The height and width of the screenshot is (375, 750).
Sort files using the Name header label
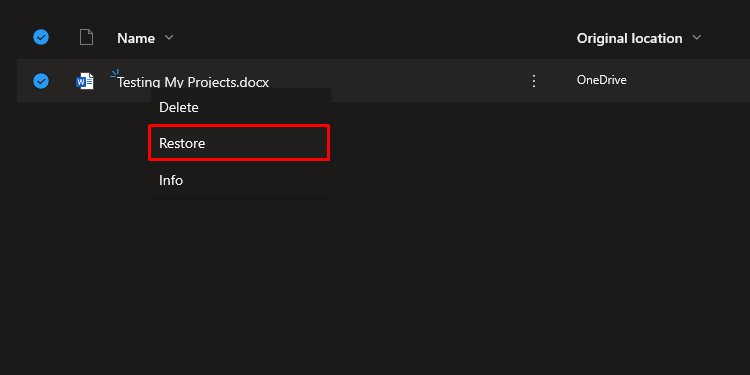[136, 38]
